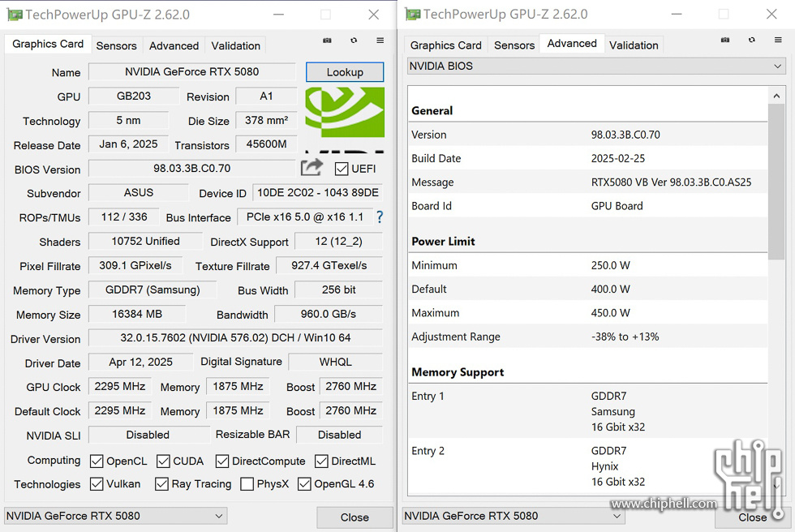Click the refresh icon in left GPU-Z window

pos(354,41)
